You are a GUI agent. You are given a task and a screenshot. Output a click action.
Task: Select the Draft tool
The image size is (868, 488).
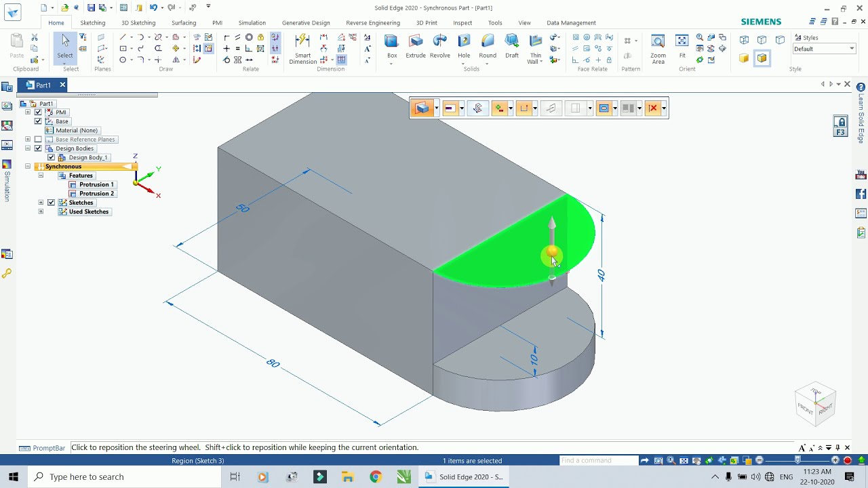pyautogui.click(x=512, y=46)
